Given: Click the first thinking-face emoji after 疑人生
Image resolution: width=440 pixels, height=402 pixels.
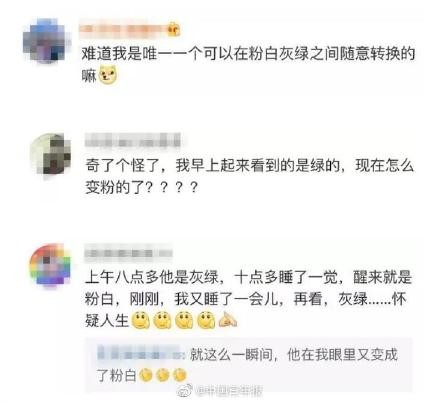Looking at the screenshot, I should click(x=140, y=320).
